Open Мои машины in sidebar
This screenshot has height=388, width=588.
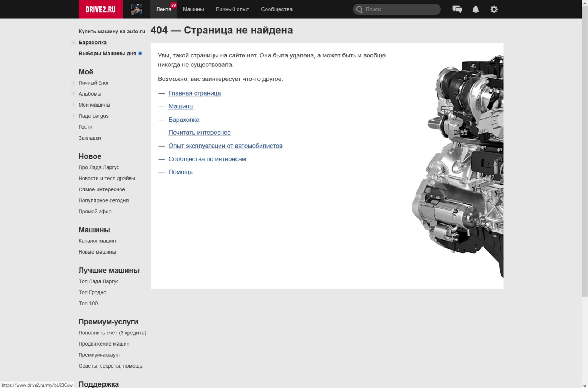94,105
